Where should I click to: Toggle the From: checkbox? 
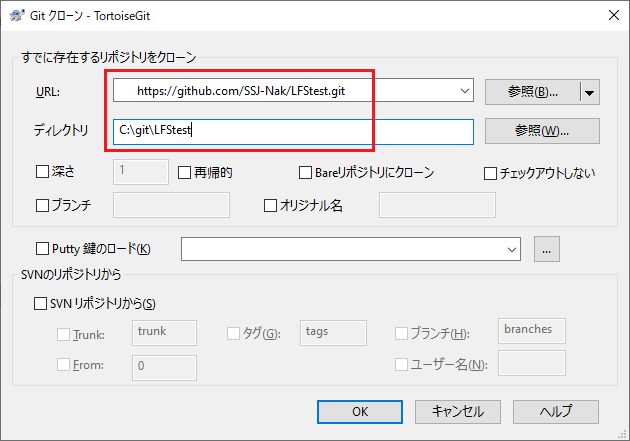pos(63,365)
